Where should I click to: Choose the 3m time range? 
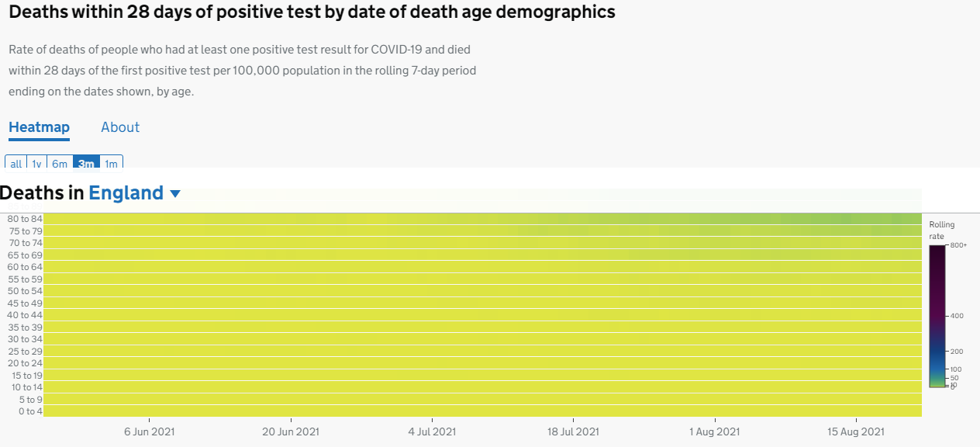(86, 163)
